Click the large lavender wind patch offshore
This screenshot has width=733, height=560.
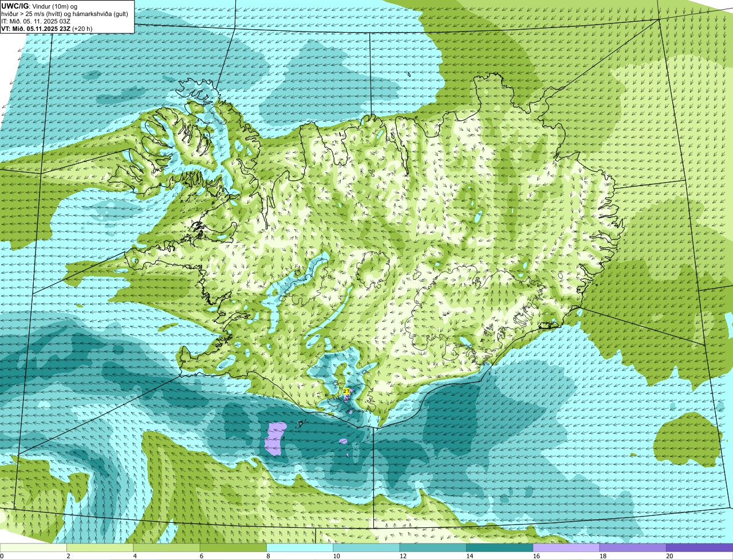[x=275, y=438]
